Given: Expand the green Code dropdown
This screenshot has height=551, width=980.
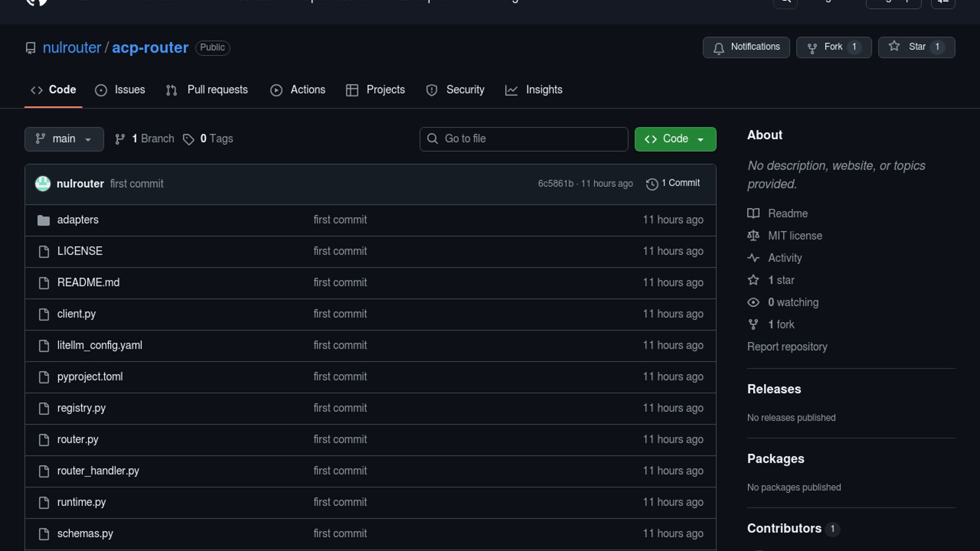Looking at the screenshot, I should pos(675,139).
